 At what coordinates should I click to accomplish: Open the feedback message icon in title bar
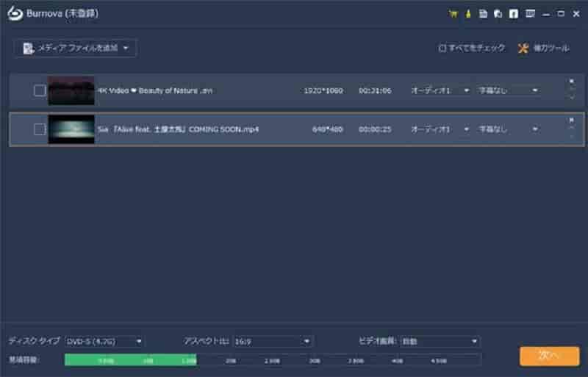529,13
